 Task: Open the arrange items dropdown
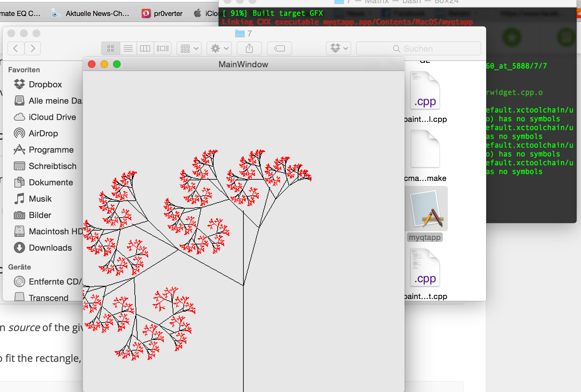(189, 48)
